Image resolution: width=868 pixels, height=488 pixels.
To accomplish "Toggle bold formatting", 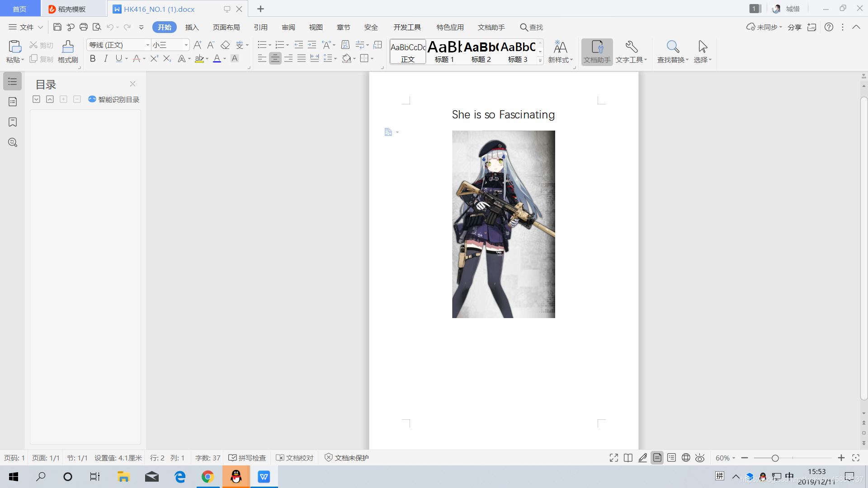I will [x=93, y=58].
